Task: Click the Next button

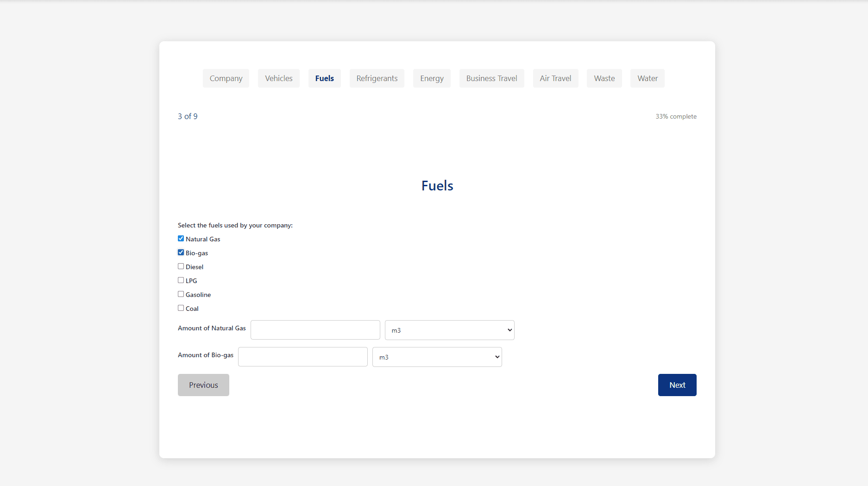Action: click(x=677, y=385)
